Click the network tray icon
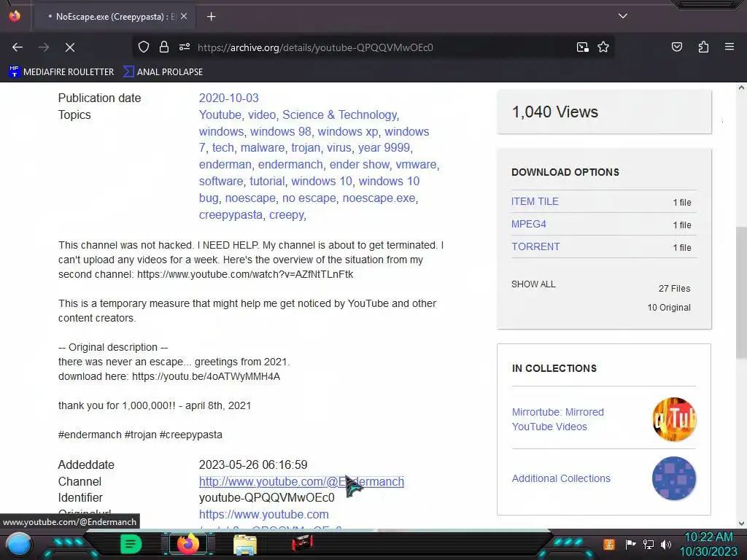 (649, 544)
